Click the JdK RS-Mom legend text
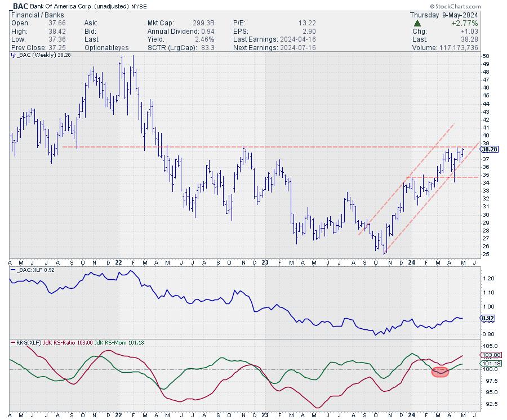The height and width of the screenshot is (420, 507). point(121,342)
